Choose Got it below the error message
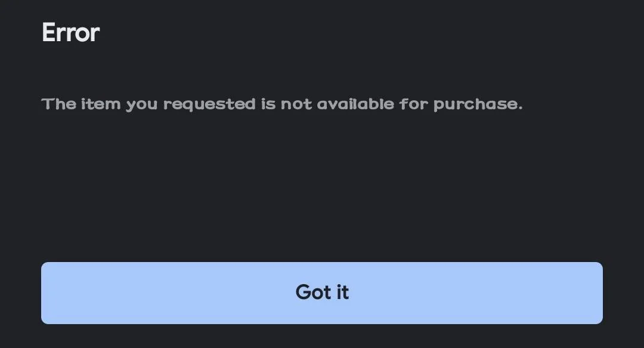This screenshot has height=348, width=644. [321, 293]
